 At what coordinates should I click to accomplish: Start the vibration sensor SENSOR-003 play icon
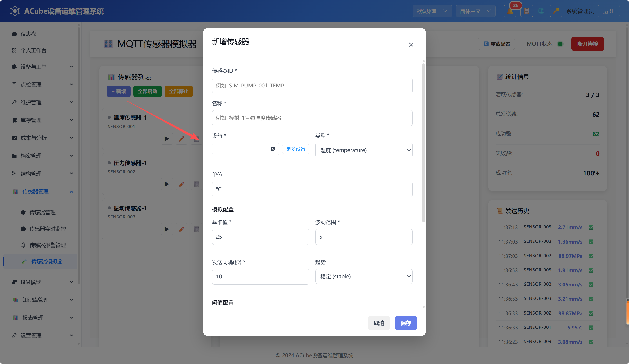pyautogui.click(x=167, y=229)
